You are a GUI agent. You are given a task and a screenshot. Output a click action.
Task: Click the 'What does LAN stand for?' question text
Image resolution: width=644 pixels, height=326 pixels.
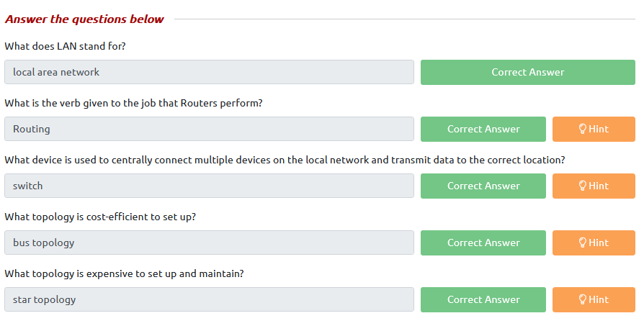(x=65, y=46)
